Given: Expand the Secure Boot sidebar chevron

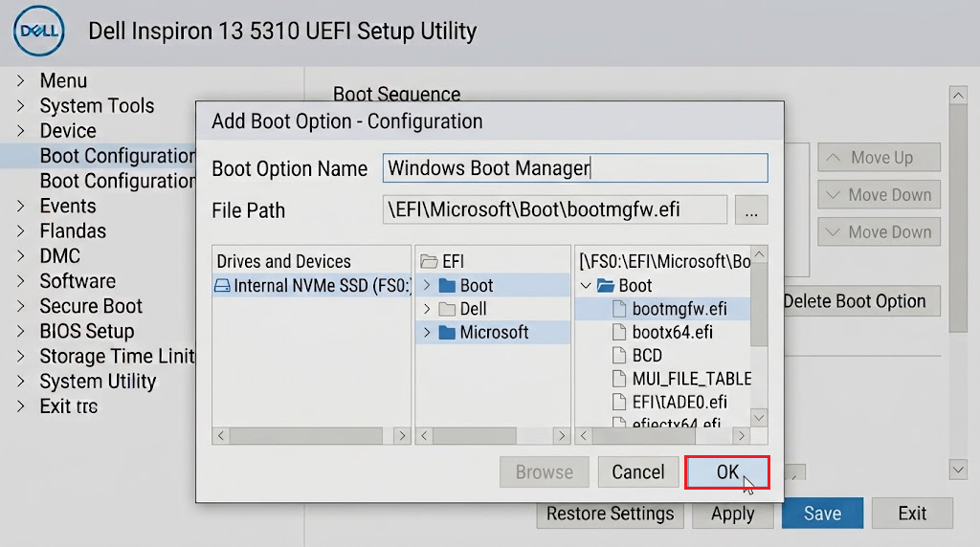Looking at the screenshot, I should point(21,306).
